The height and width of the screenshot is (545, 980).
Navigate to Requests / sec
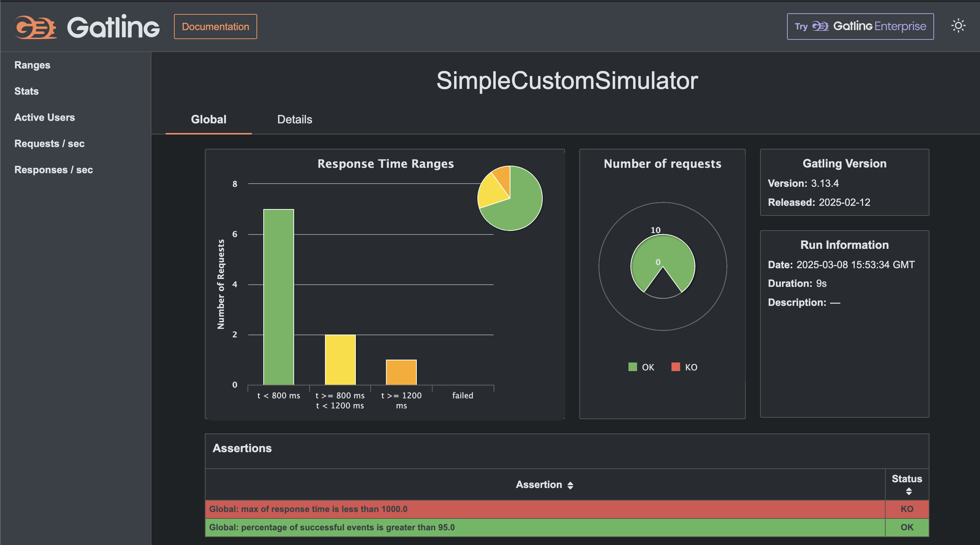(50, 144)
